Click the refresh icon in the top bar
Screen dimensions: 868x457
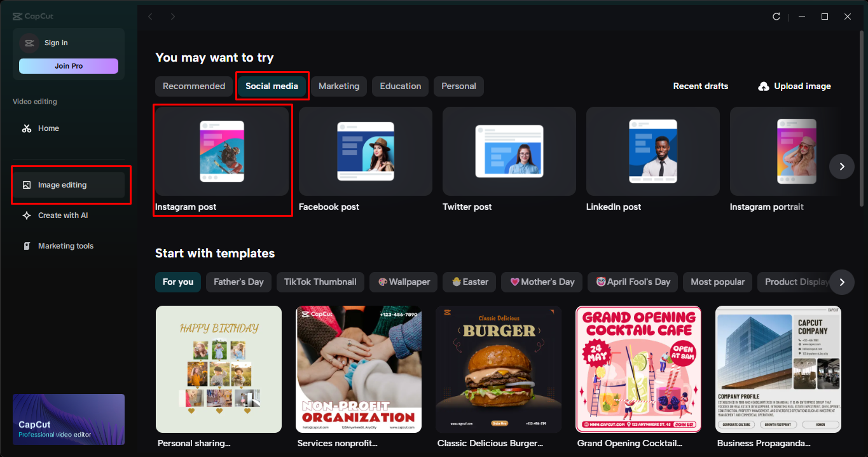[x=776, y=17]
